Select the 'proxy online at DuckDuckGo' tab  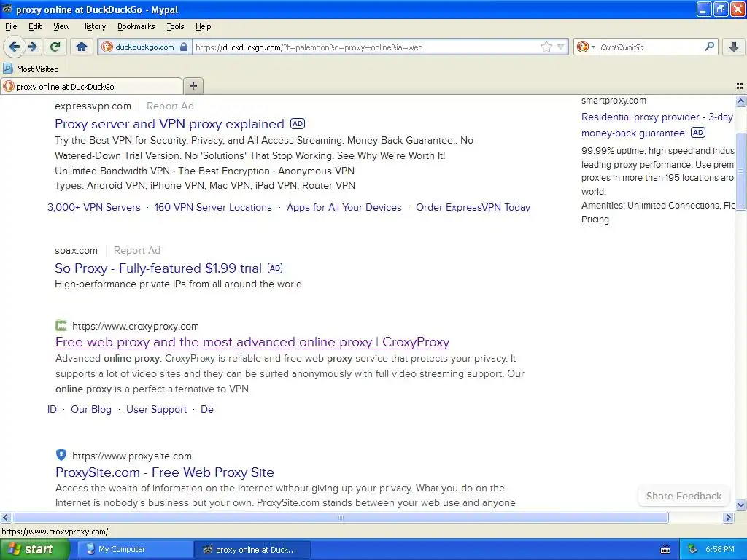(x=91, y=86)
